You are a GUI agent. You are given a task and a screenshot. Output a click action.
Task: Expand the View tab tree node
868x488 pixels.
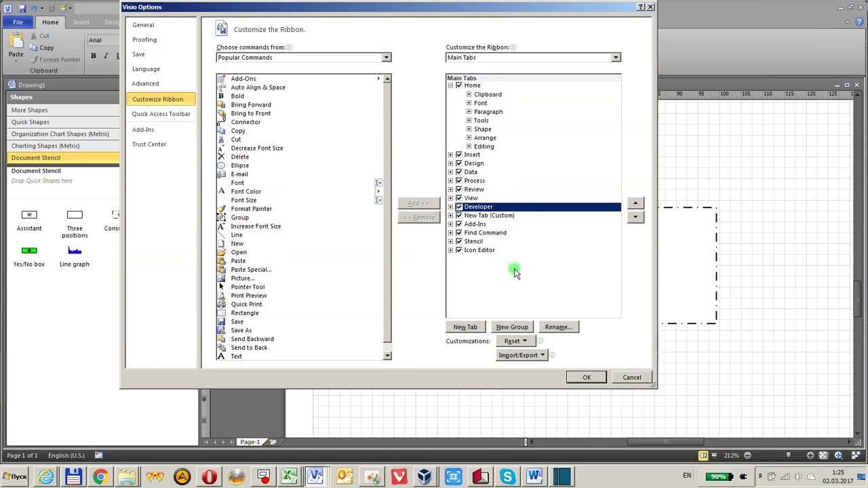click(x=450, y=198)
